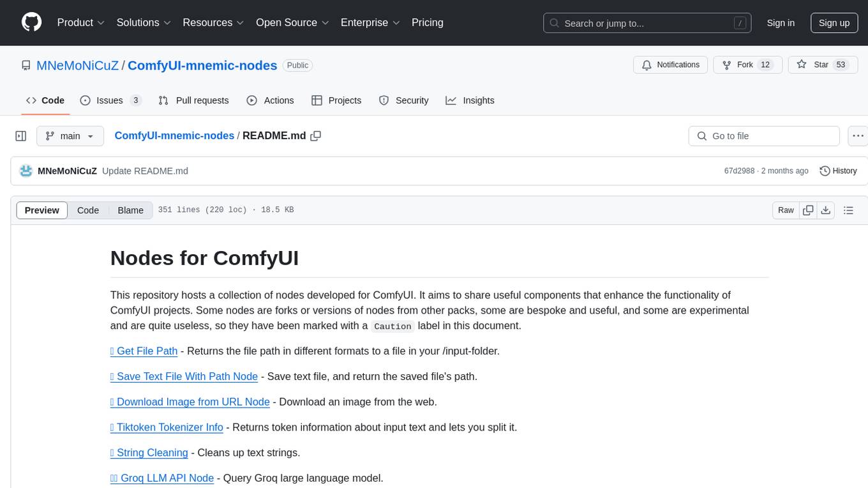
Task: Open the main branch dropdown
Action: [x=70, y=136]
